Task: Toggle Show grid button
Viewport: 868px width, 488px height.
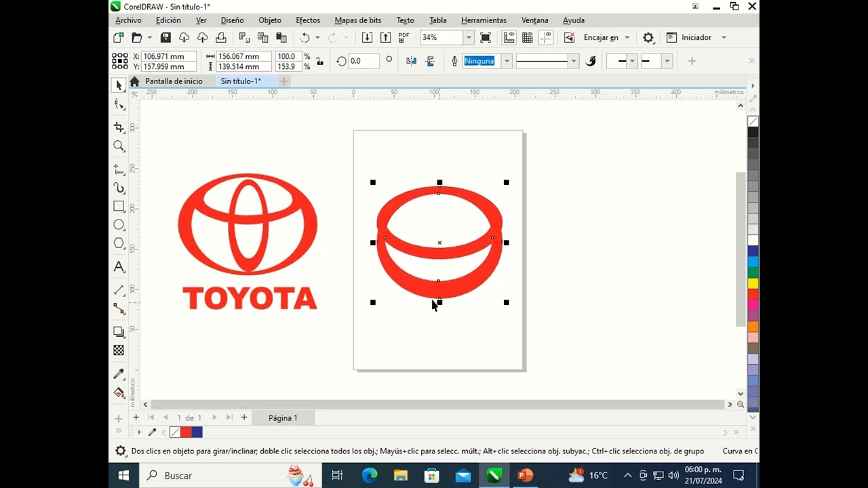Action: pos(528,38)
